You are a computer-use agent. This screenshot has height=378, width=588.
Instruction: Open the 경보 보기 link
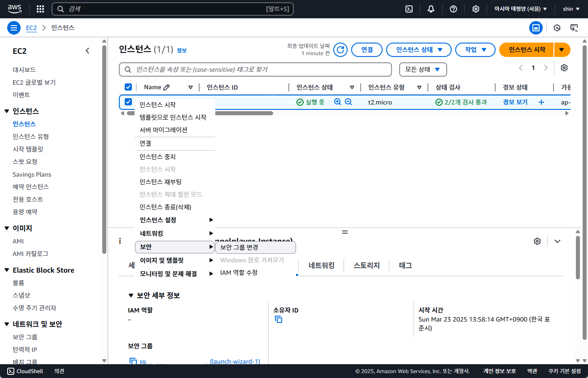(x=515, y=102)
